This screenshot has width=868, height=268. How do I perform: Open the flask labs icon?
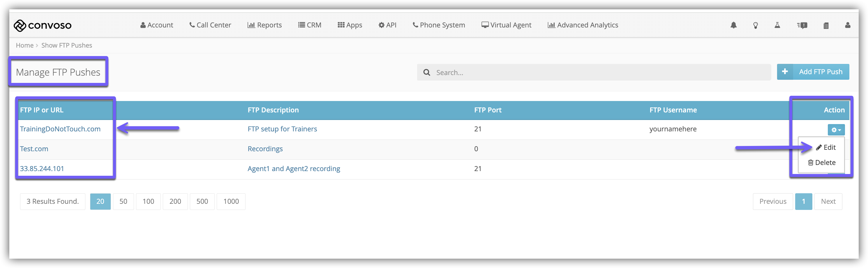(x=777, y=25)
